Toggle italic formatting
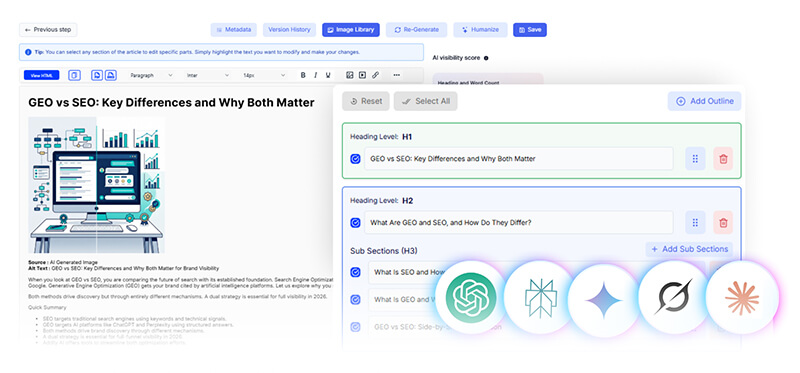 (x=315, y=76)
